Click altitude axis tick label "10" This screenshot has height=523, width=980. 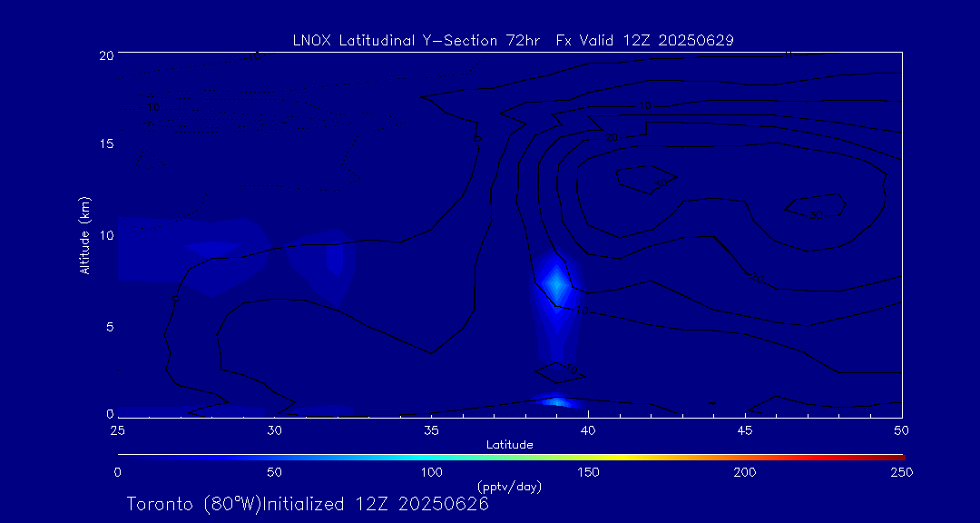click(105, 235)
